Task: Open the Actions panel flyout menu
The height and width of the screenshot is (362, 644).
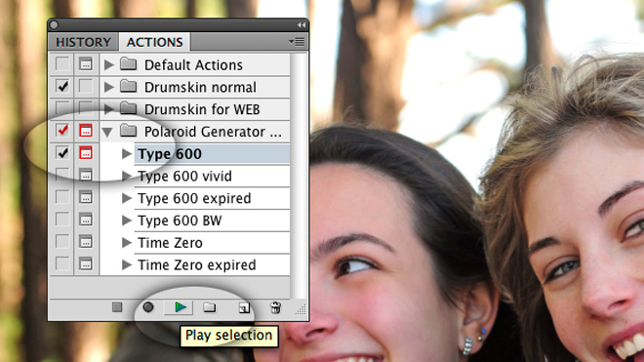Action: [297, 42]
